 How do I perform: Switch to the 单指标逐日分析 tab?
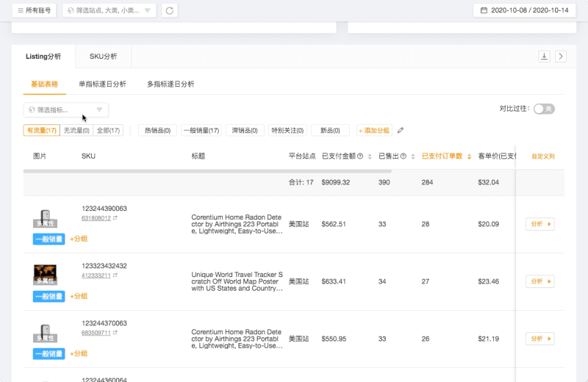pos(102,84)
